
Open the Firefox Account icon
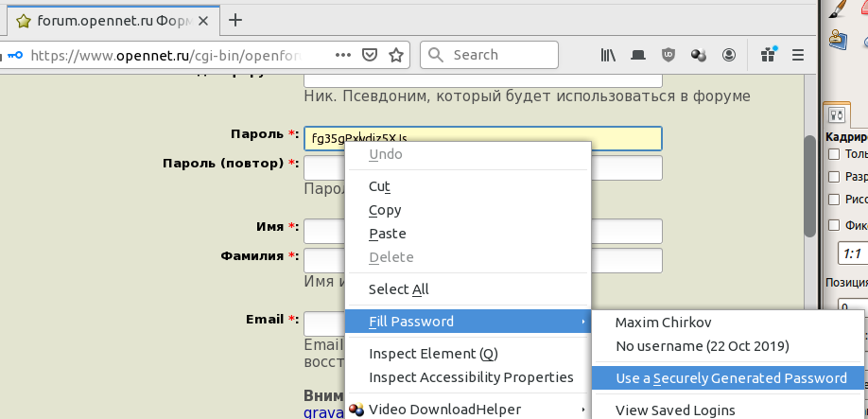(729, 55)
